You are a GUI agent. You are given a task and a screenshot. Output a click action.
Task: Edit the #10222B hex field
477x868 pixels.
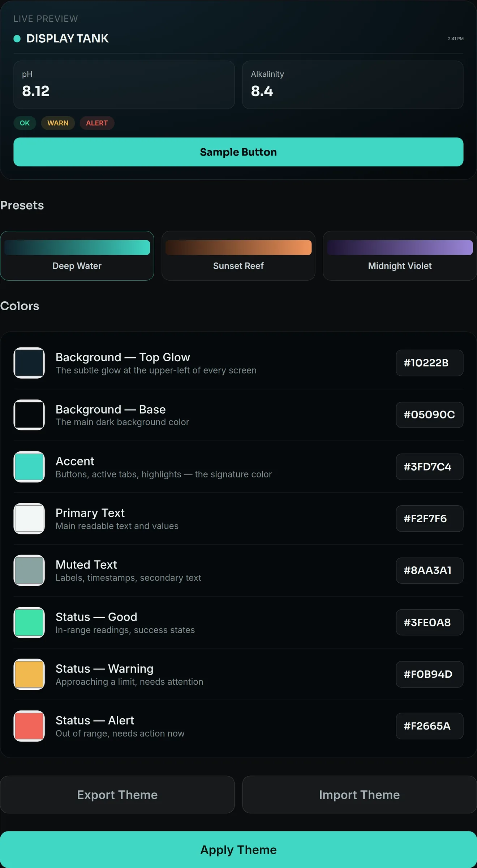pos(430,363)
